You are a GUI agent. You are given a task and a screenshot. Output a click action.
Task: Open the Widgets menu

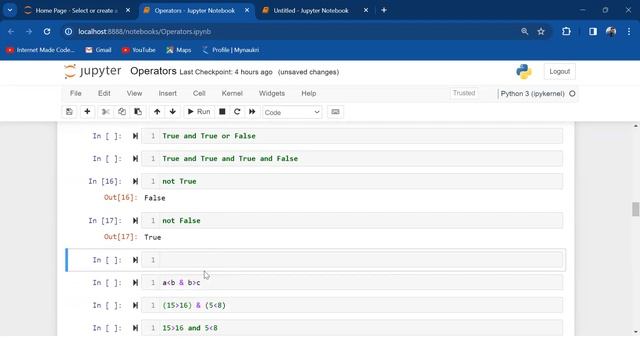tap(272, 93)
